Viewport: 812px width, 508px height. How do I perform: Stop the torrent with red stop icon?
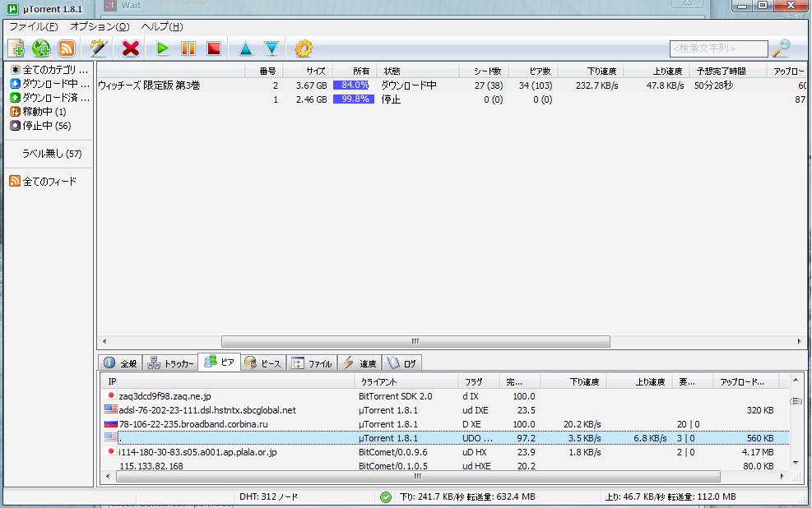[214, 48]
